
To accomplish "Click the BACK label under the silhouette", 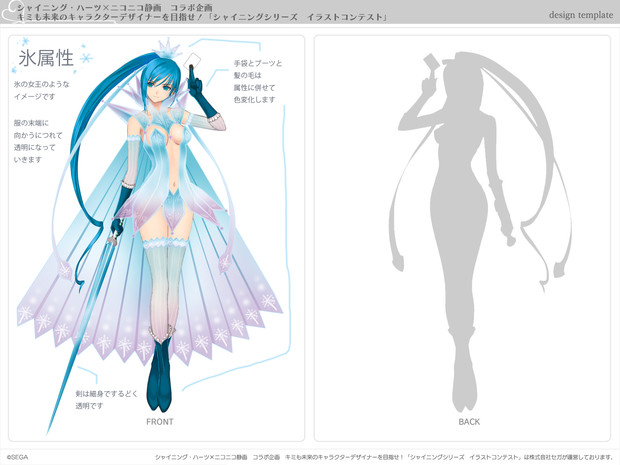I will [x=469, y=422].
